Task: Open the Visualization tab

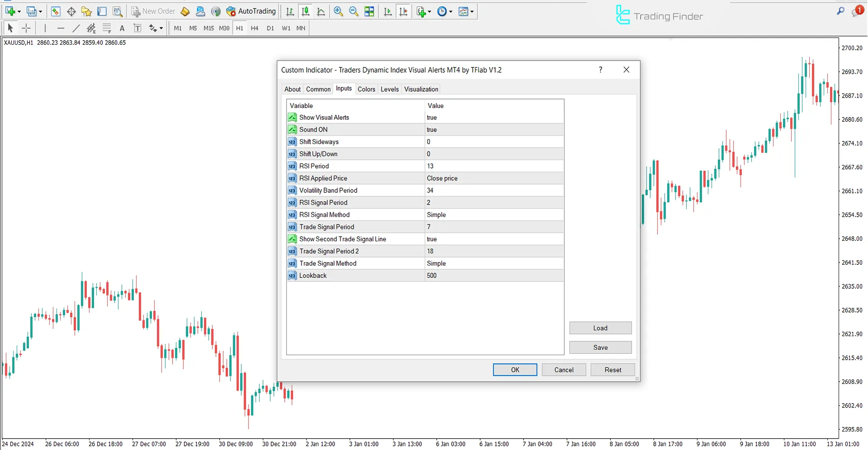Action: click(421, 89)
